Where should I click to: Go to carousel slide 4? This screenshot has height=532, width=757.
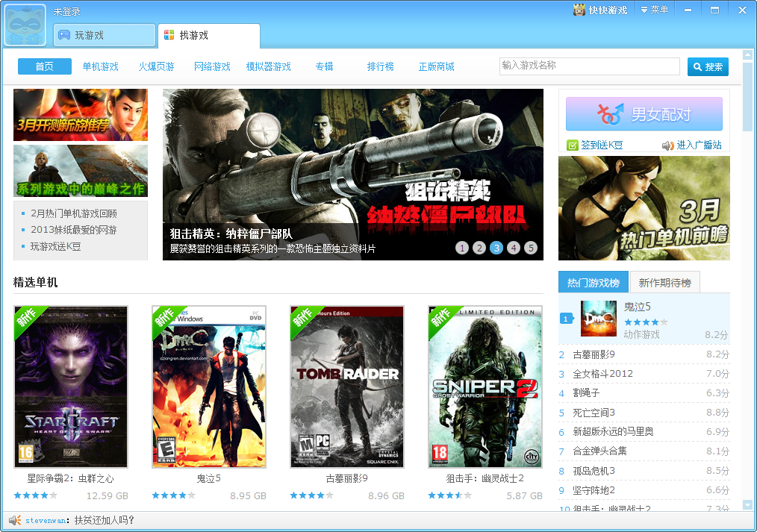514,248
